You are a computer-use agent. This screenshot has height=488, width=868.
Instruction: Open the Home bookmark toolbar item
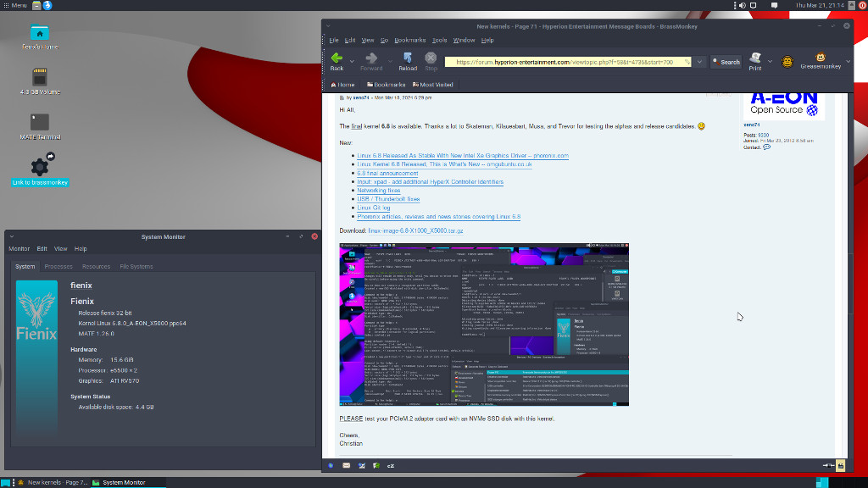(342, 85)
